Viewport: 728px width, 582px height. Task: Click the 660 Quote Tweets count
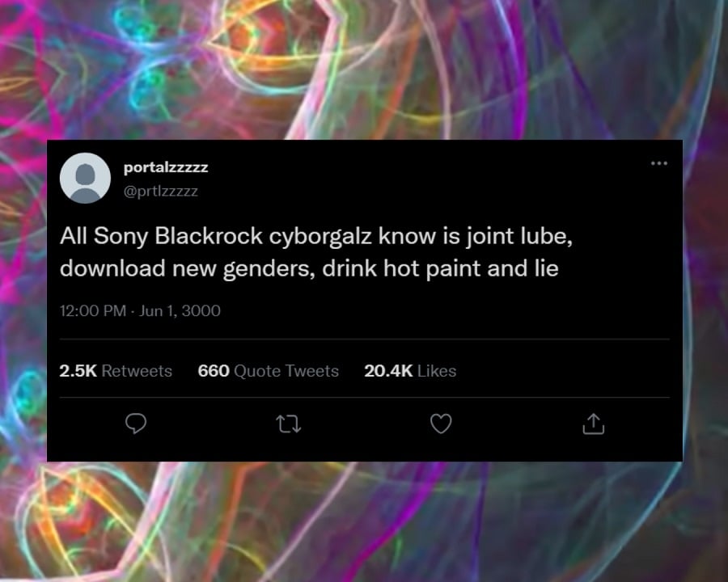click(268, 371)
